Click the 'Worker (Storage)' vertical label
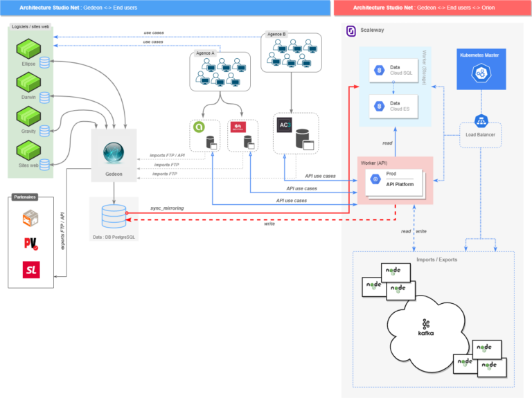The width and height of the screenshot is (532, 398). (x=424, y=67)
